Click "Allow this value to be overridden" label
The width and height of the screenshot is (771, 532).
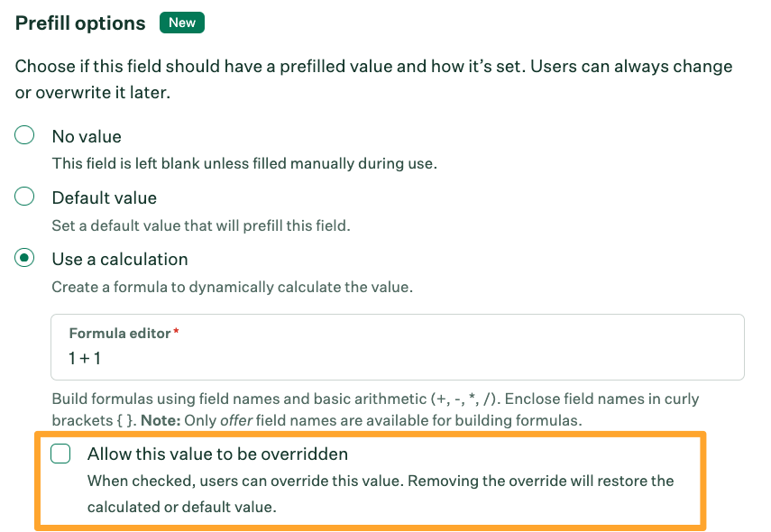click(x=217, y=454)
